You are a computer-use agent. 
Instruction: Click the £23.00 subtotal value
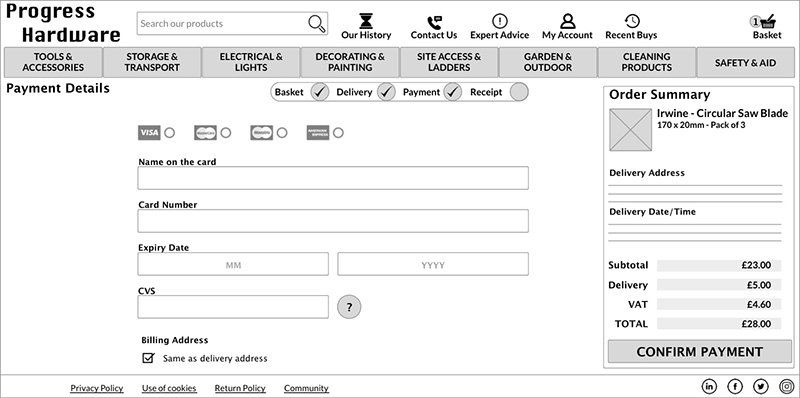click(x=756, y=265)
